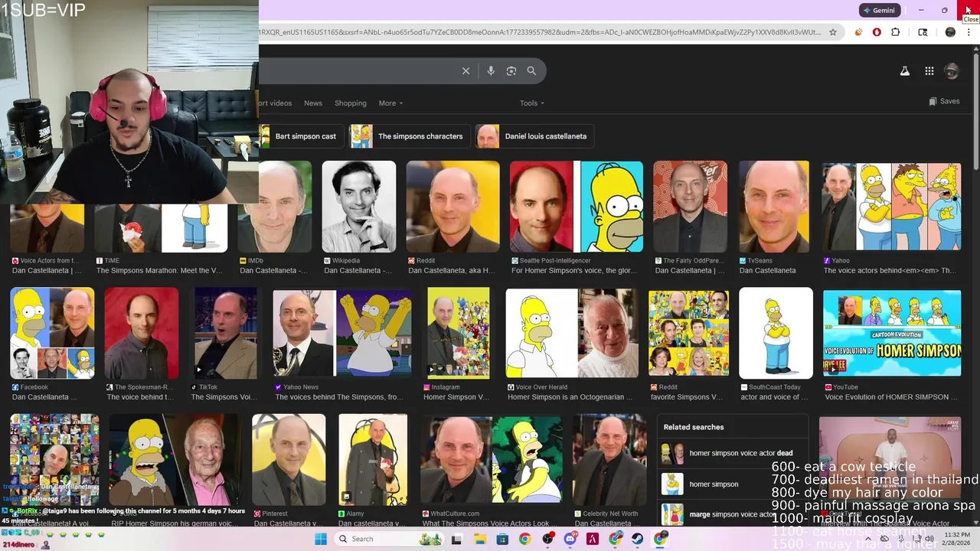The height and width of the screenshot is (551, 980).
Task: Open Task View from the taskbar
Action: point(456,539)
